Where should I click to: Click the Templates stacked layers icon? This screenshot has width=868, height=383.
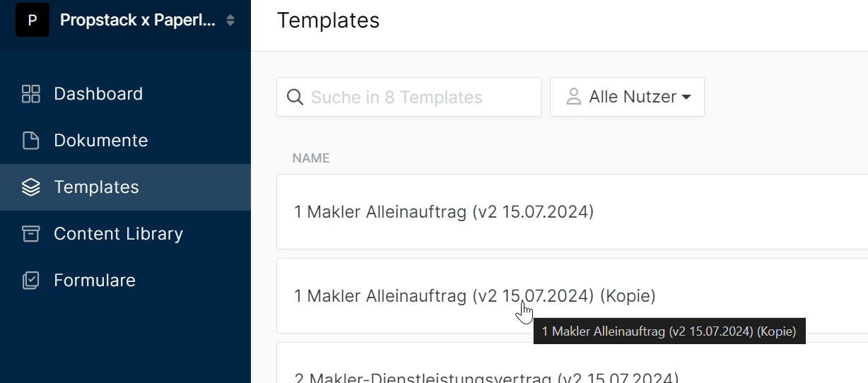pyautogui.click(x=31, y=187)
